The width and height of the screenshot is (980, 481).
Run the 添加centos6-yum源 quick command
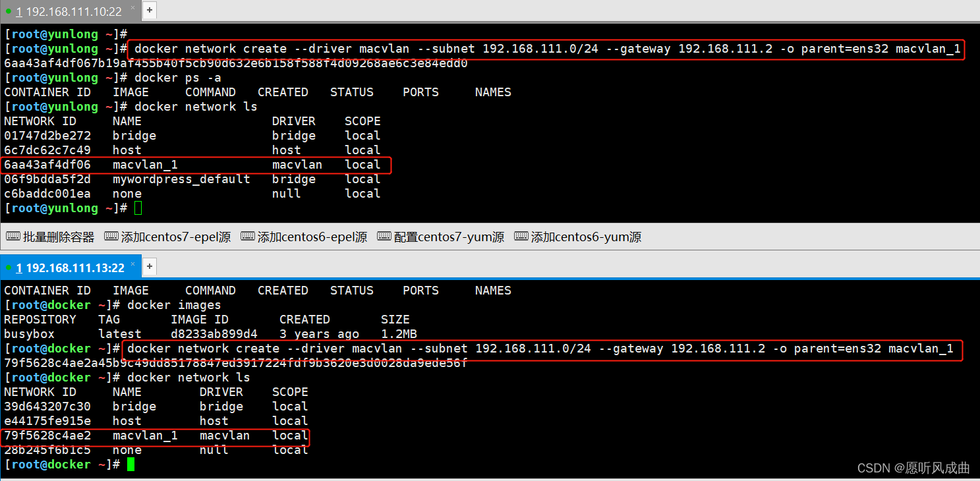pos(578,237)
